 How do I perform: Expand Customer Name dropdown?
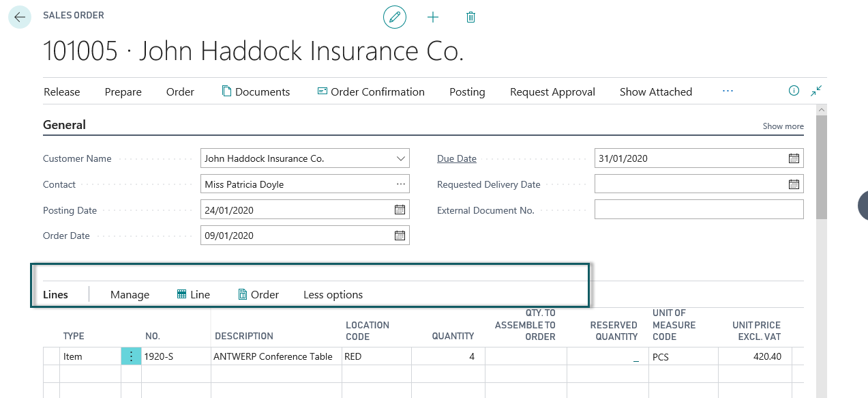(400, 158)
